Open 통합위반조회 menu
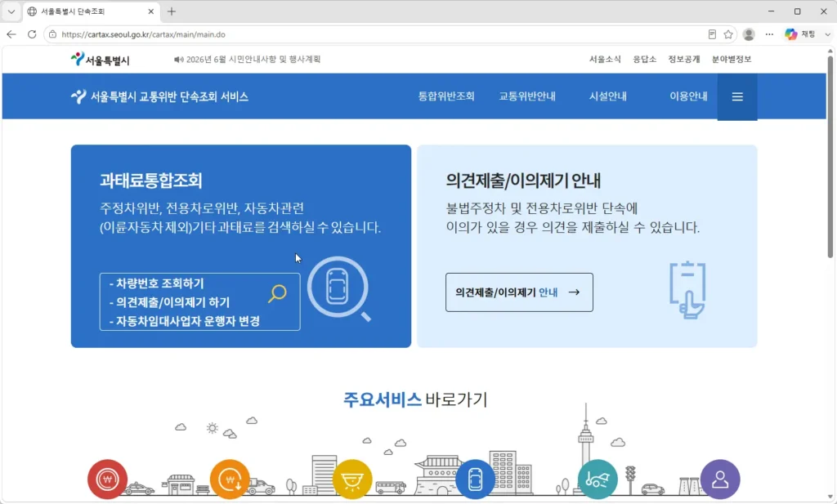This screenshot has height=504, width=837. pyautogui.click(x=446, y=96)
